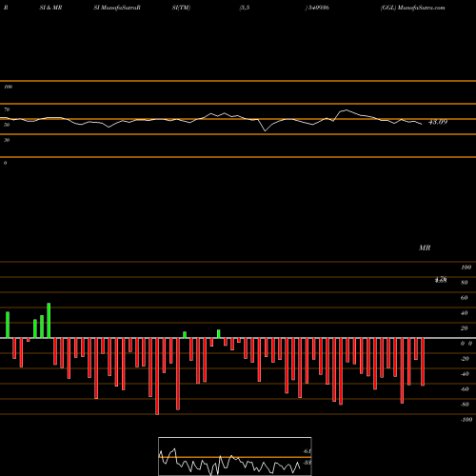The height and width of the screenshot is (476, 476).
Task: Click the 43.09 RSI value label
Action: tap(438, 122)
